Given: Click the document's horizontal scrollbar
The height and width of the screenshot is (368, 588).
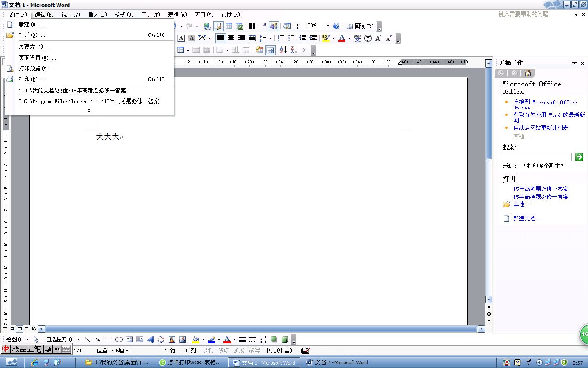Looking at the screenshot, I should click(x=261, y=329).
